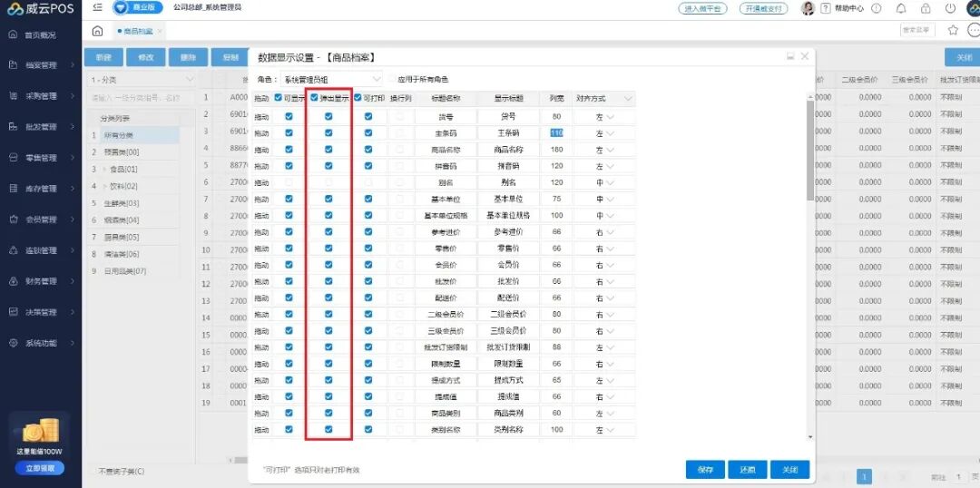Open the 角色 dropdown showing 系统管理员组
The image size is (980, 488).
(x=330, y=80)
